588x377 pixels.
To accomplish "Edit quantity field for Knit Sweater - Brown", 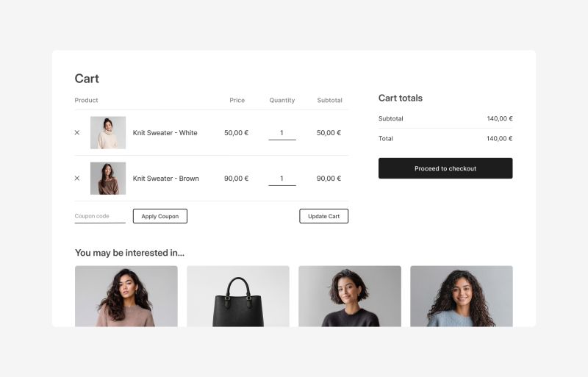I will click(x=282, y=179).
